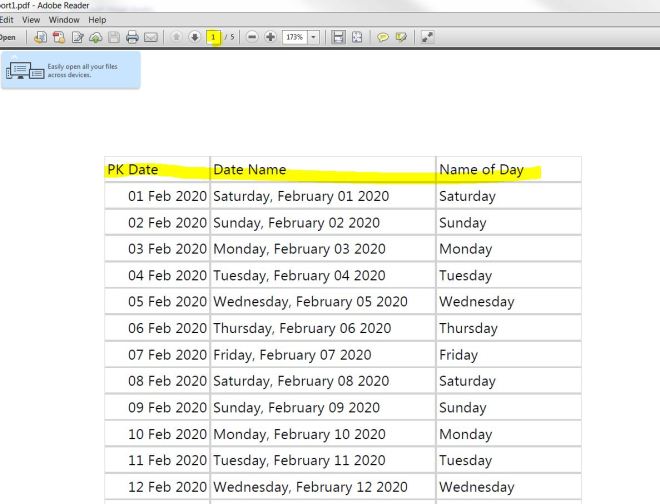This screenshot has height=504, width=660.
Task: Click the page number input field
Action: pos(213,37)
